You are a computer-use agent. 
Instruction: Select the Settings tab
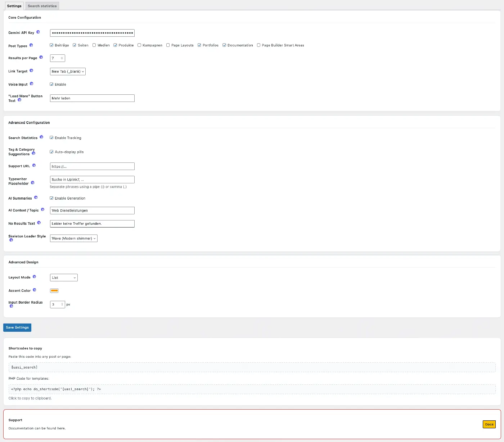point(14,6)
